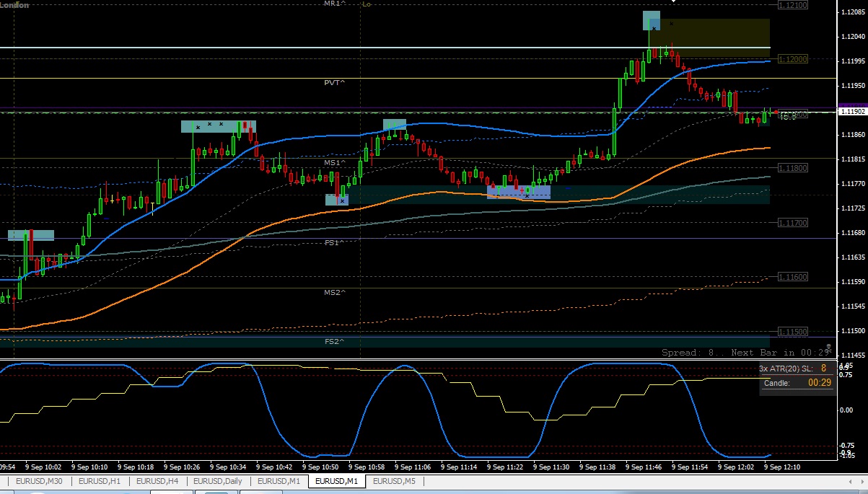The width and height of the screenshot is (868, 494).
Task: Click the 3x ATR(20) SL value 8
Action: tap(823, 369)
